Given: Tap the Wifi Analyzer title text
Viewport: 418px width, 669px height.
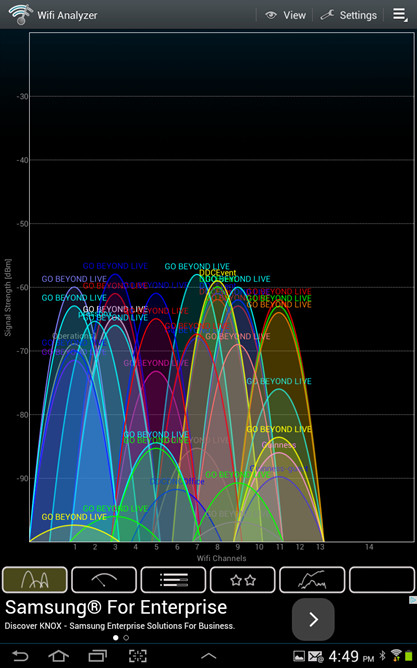Looking at the screenshot, I should point(67,15).
